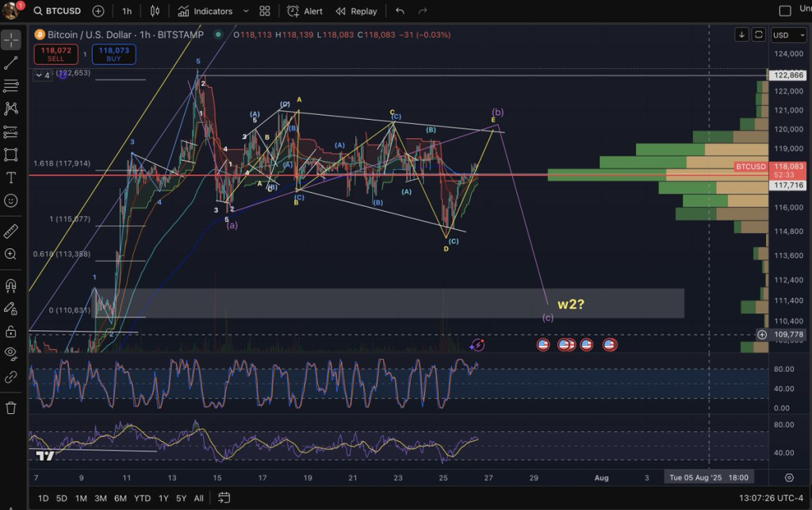
Task: Open the indicator templates grid icon
Action: [265, 11]
